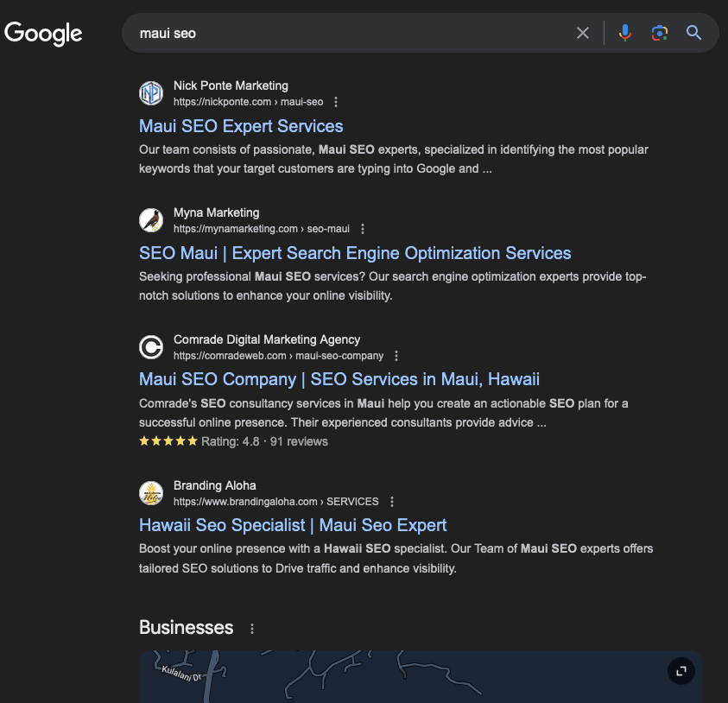Click the five-star rating under Comrade result
Screen dimensions: 728x703
coord(168,441)
